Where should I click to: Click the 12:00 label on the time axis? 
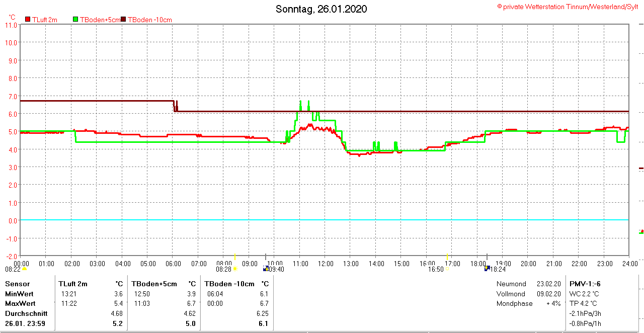[325, 264]
